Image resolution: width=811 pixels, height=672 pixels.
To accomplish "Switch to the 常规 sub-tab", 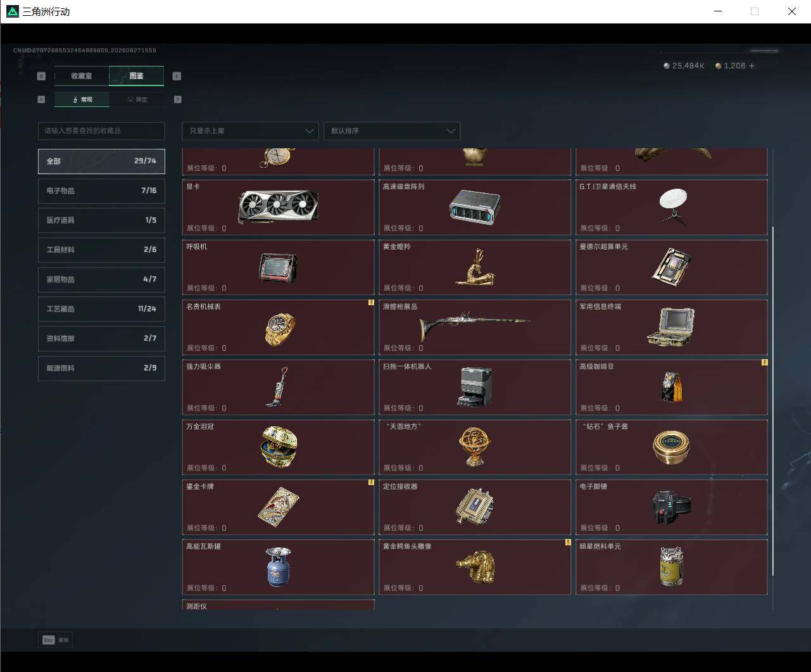I will 82,99.
